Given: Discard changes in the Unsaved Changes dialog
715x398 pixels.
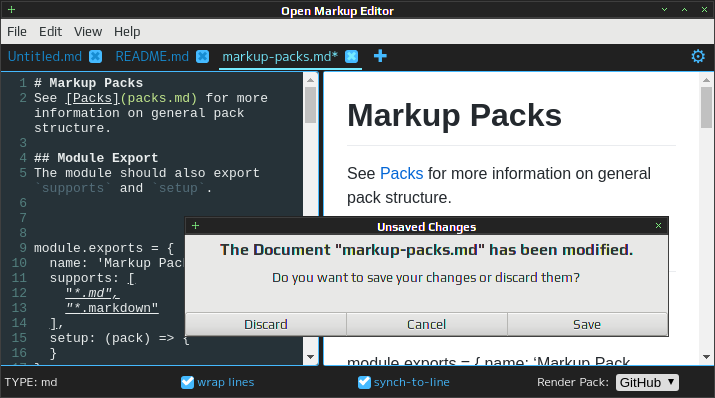Looking at the screenshot, I should point(266,325).
